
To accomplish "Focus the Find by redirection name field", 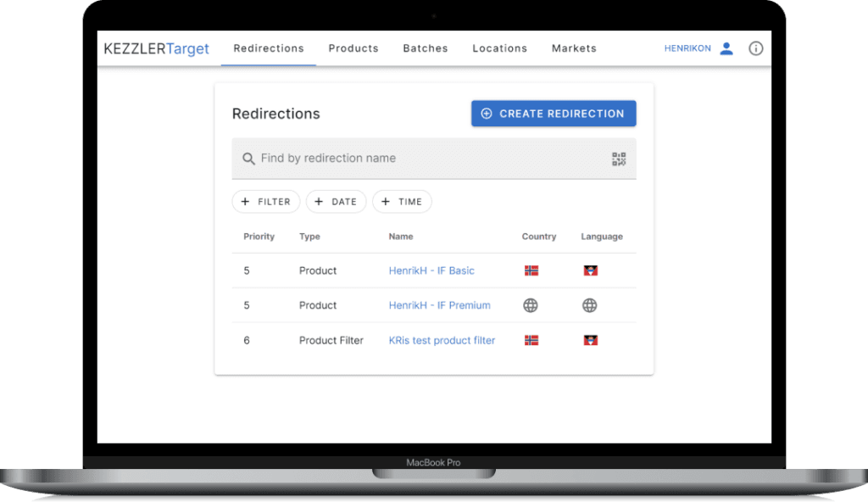I will (424, 159).
